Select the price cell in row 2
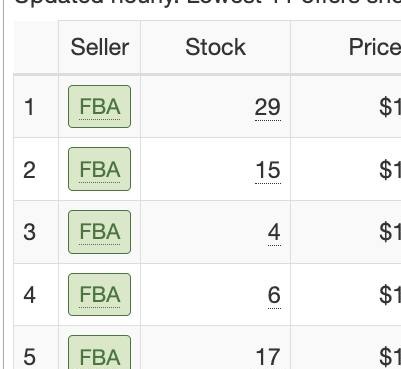The image size is (401, 369). [346, 169]
